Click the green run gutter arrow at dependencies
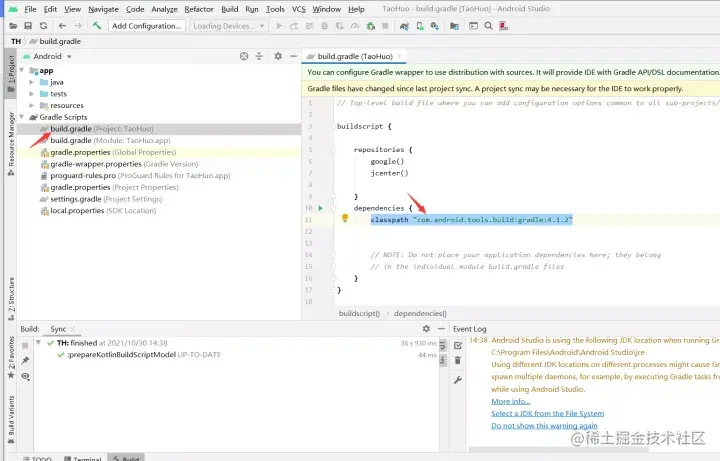Viewport: 720px width, 461px height. (321, 208)
